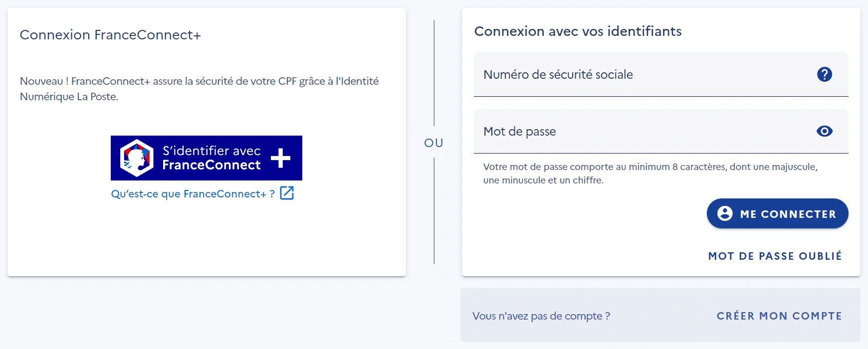Click the password requirements hint text
Viewport: 868px width, 349px height.
pos(650,174)
